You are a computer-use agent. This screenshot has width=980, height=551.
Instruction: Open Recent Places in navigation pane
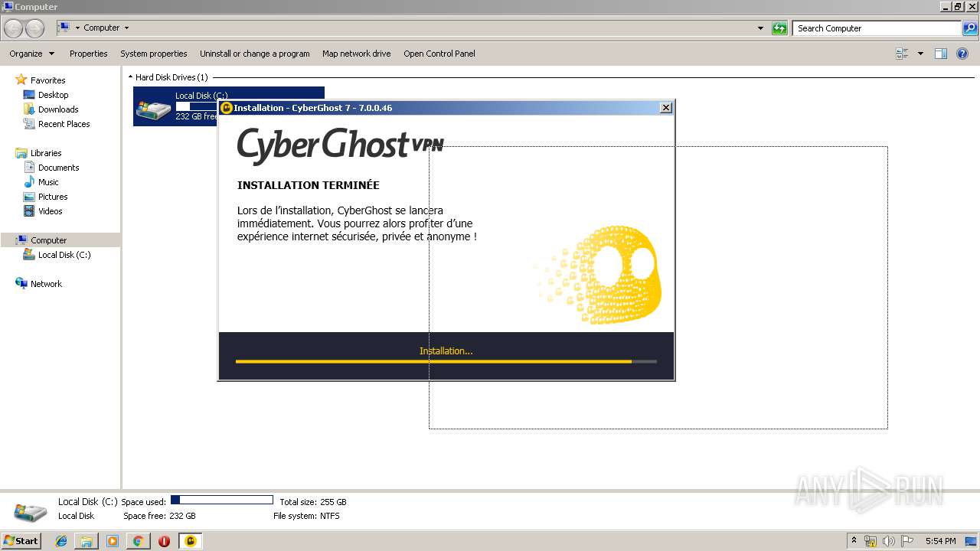pyautogui.click(x=64, y=124)
